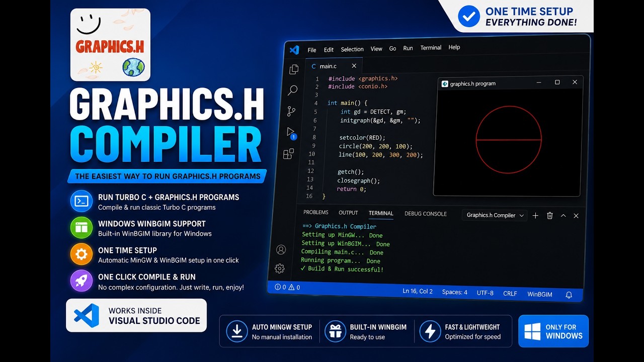Screen dimensions: 644x362
Task: Click the Run Turbo C terminal icon
Action: [81, 201]
